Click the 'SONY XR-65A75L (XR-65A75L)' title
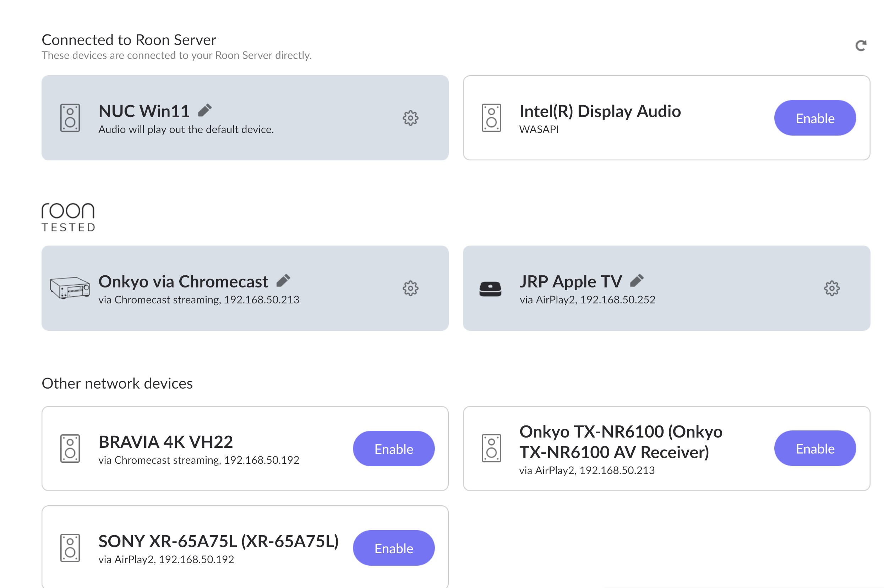This screenshot has width=884, height=588. 218,541
